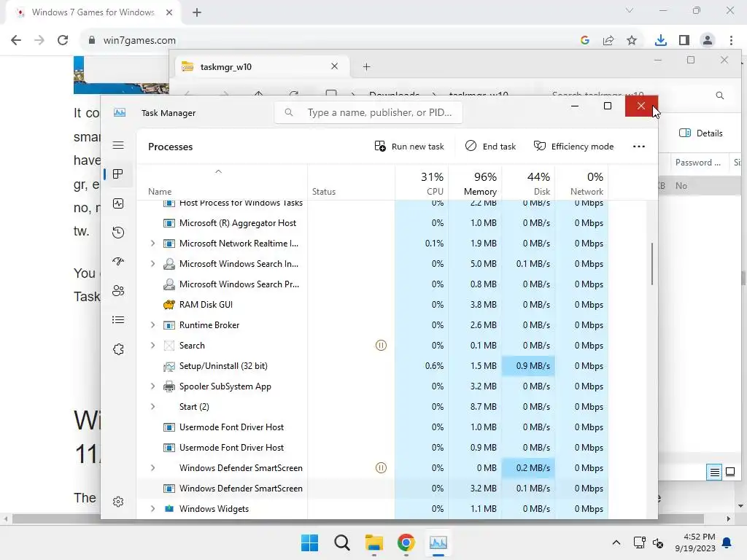
Task: Share this page from Chrome address bar
Action: pyautogui.click(x=608, y=41)
